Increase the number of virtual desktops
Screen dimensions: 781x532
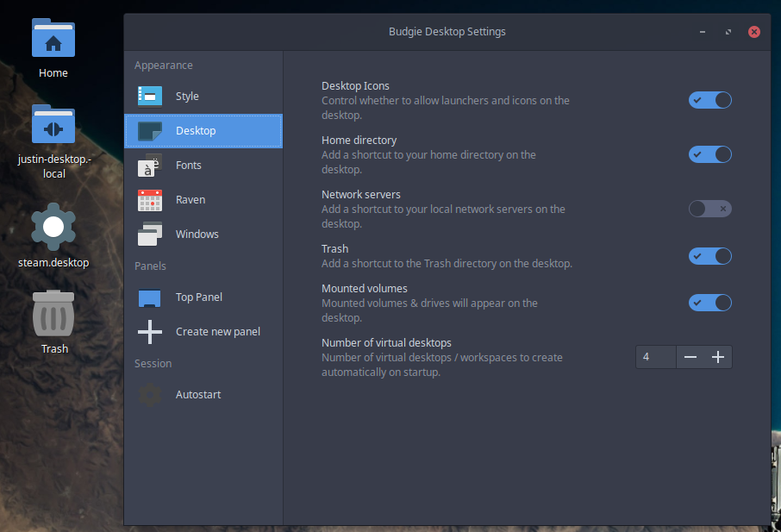[718, 357]
